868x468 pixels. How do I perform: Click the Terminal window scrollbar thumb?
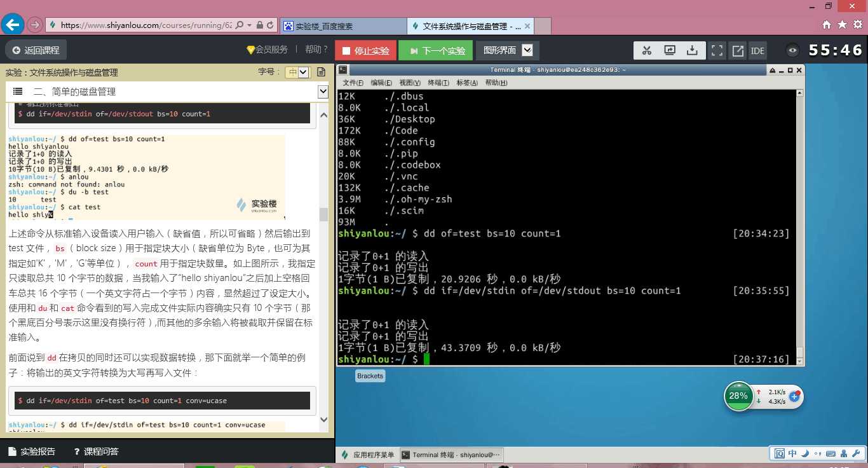tap(800, 353)
